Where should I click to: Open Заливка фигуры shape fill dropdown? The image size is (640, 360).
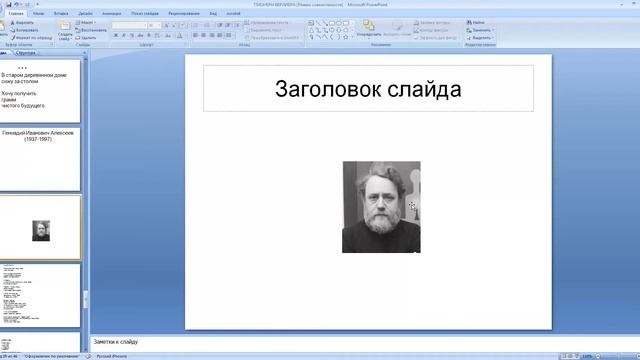[x=432, y=22]
